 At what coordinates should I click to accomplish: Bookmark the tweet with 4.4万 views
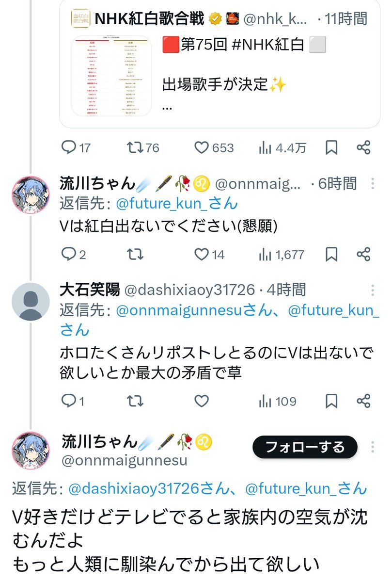[x=331, y=147]
